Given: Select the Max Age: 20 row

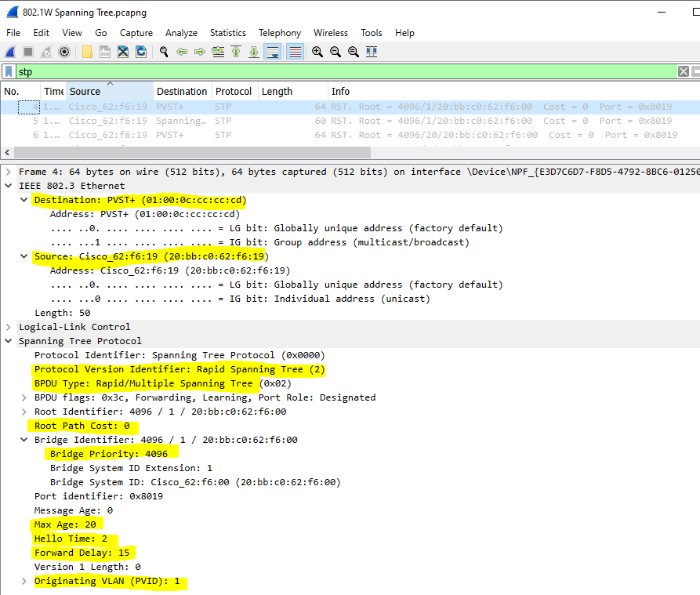Looking at the screenshot, I should [65, 524].
